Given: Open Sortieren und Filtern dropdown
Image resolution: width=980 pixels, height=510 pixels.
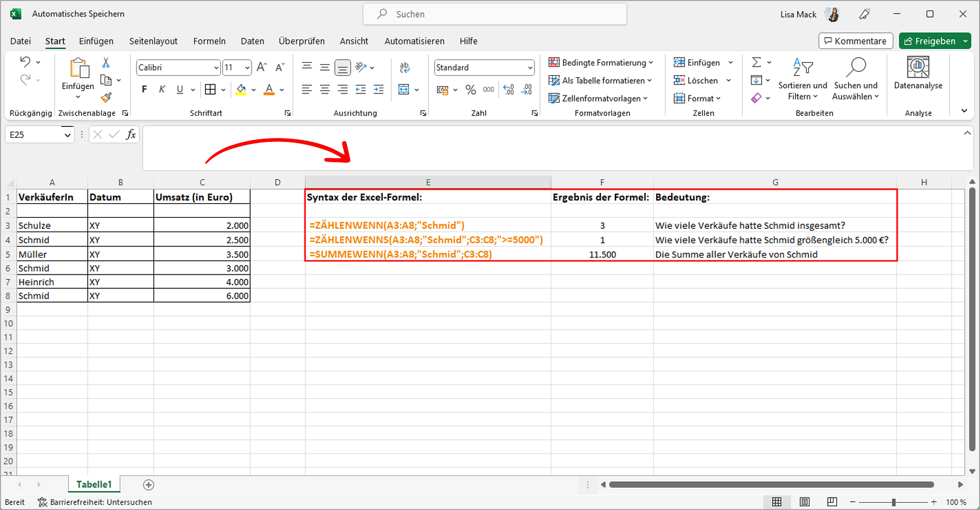Looking at the screenshot, I should 802,79.
